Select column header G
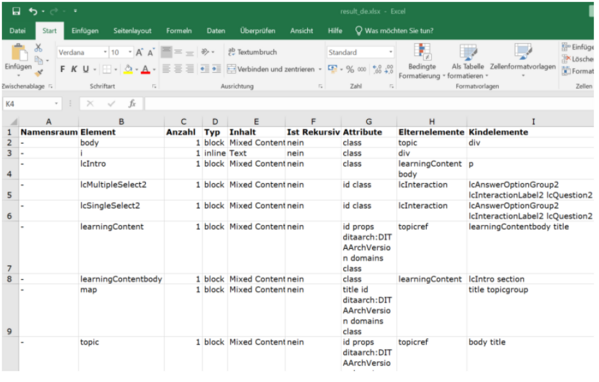The width and height of the screenshot is (599, 382). pos(369,121)
